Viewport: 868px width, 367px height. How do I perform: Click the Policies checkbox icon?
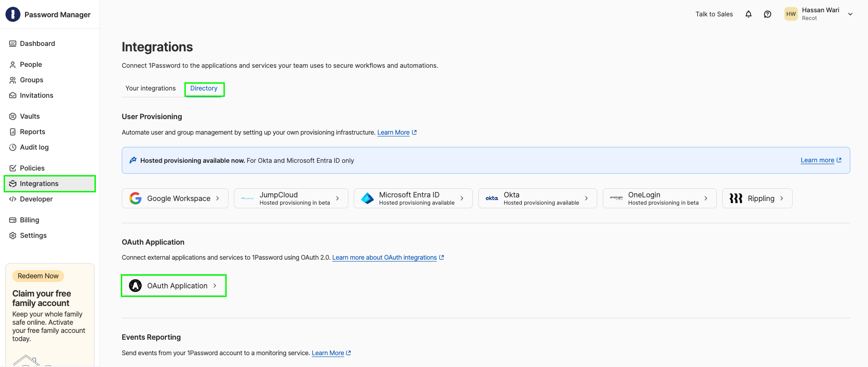[13, 168]
